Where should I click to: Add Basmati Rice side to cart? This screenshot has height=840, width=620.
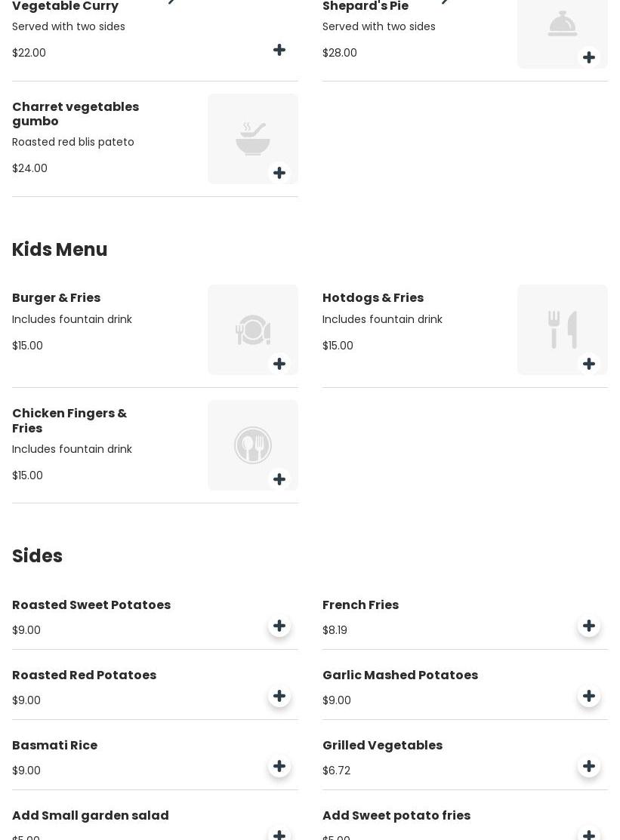(279, 767)
